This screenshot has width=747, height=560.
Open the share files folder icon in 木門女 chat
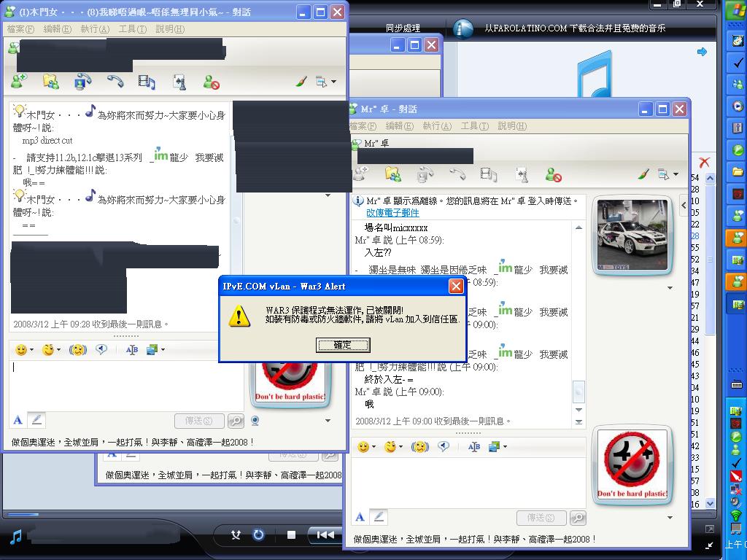[50, 82]
